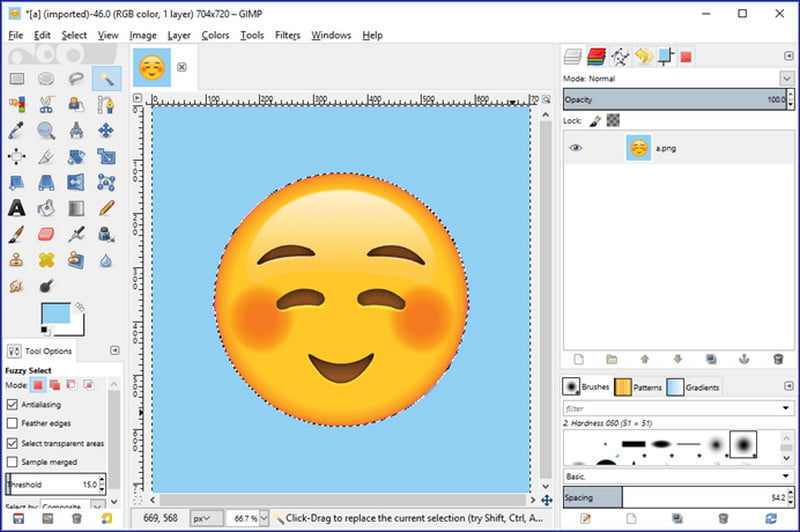
Task: Enable the Sample merged checkbox
Action: pos(12,462)
